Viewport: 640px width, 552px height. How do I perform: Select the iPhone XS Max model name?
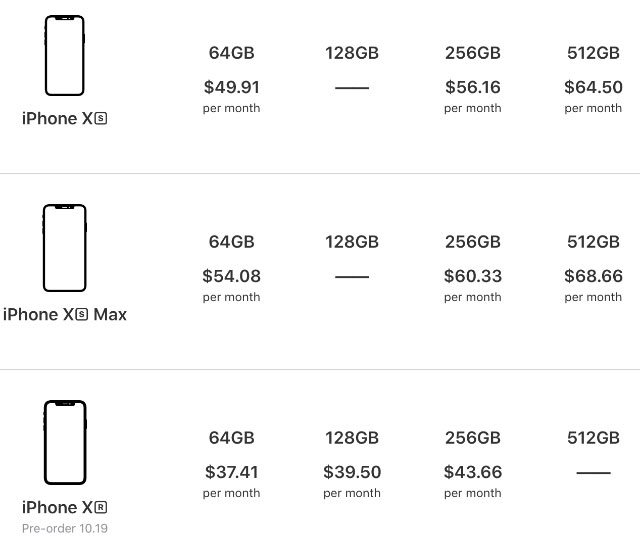64,314
